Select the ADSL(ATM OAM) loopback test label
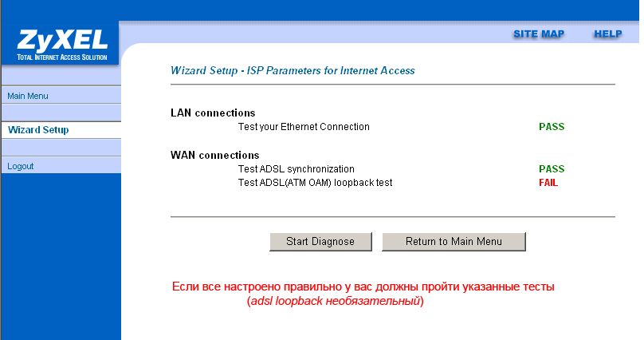644x340 pixels. (x=315, y=183)
